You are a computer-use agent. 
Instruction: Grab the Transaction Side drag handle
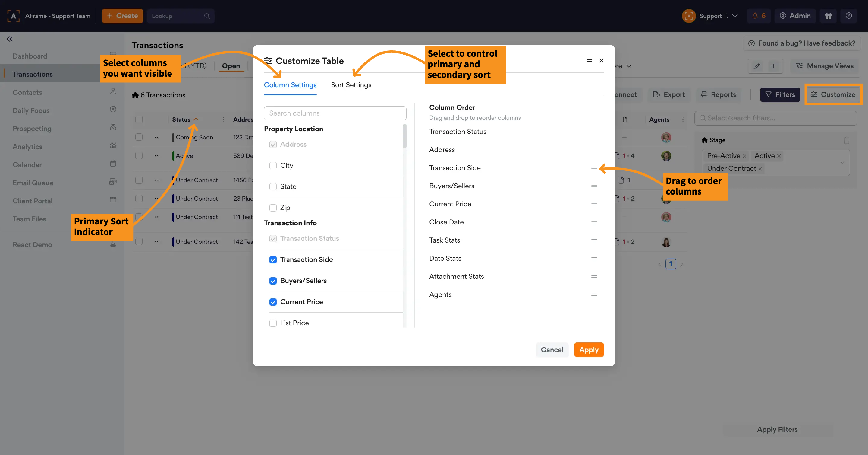pos(594,168)
